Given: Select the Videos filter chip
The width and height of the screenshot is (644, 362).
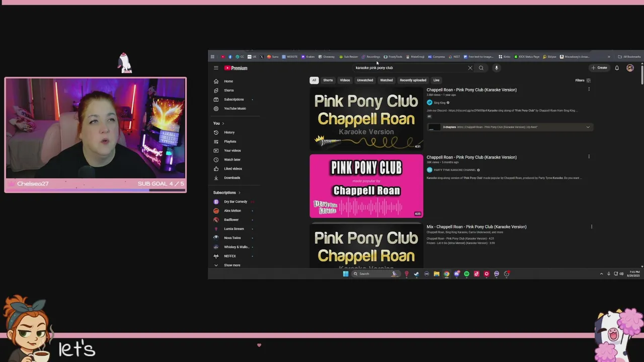Looking at the screenshot, I should pyautogui.click(x=345, y=80).
